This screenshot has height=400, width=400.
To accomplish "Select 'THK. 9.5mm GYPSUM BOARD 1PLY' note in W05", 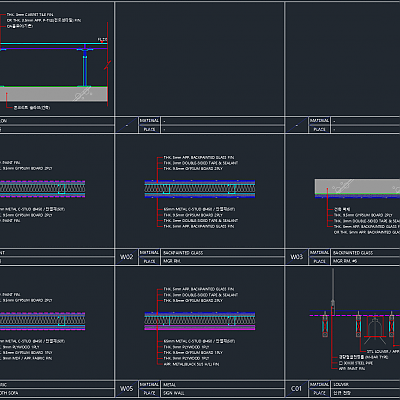I will click(193, 353).
